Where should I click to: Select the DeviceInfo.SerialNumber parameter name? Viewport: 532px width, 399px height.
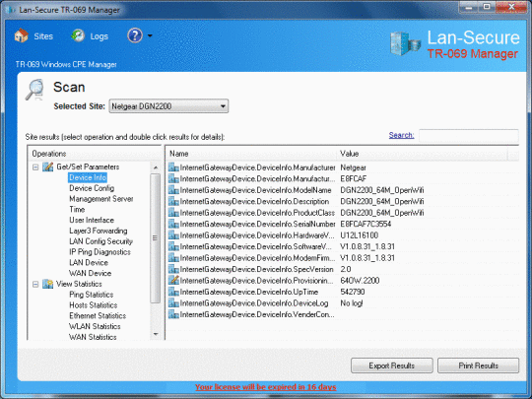[x=257, y=224]
